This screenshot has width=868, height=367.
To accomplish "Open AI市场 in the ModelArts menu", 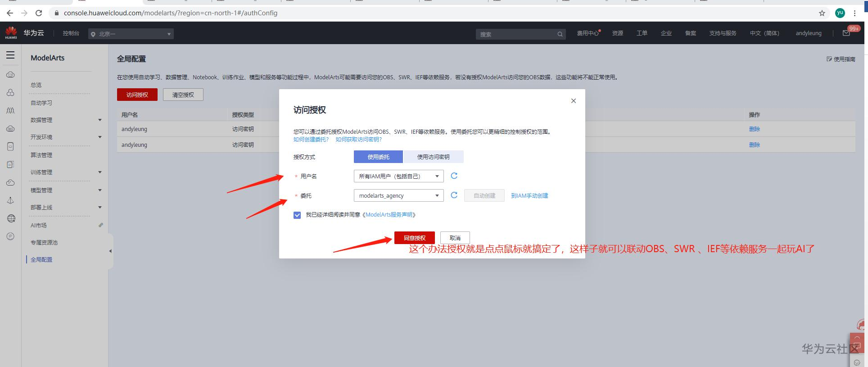I will point(39,226).
